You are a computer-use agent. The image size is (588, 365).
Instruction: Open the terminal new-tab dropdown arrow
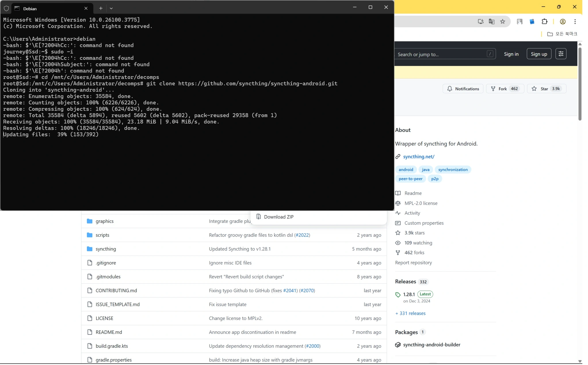click(x=111, y=8)
